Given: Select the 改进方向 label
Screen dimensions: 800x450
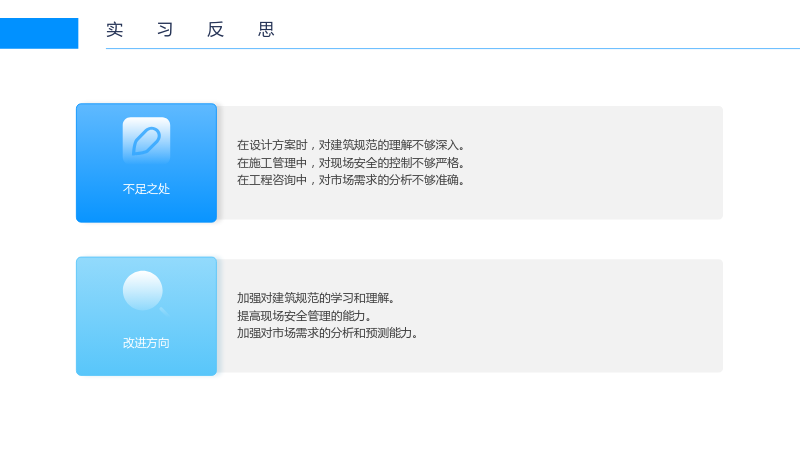Looking at the screenshot, I should pos(146,343).
